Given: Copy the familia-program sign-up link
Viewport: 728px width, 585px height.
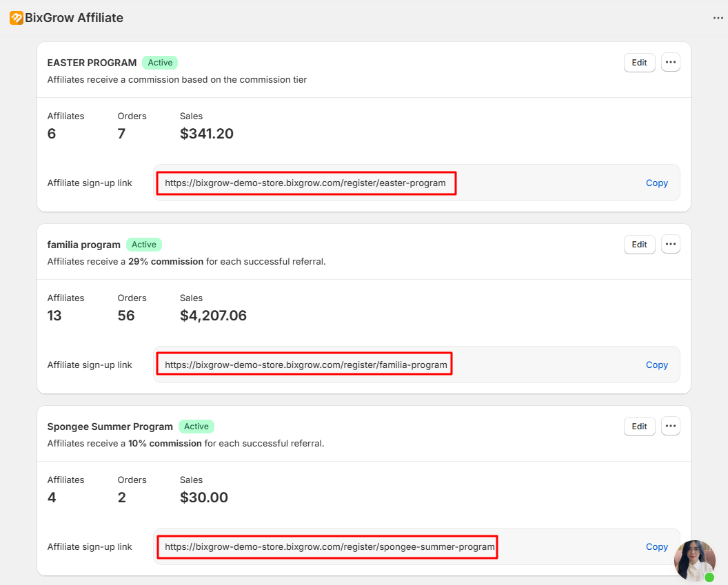Looking at the screenshot, I should tap(656, 365).
